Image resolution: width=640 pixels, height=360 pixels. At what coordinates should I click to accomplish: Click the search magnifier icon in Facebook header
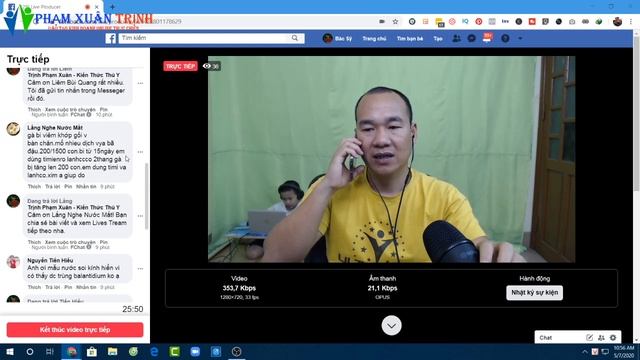coord(295,38)
